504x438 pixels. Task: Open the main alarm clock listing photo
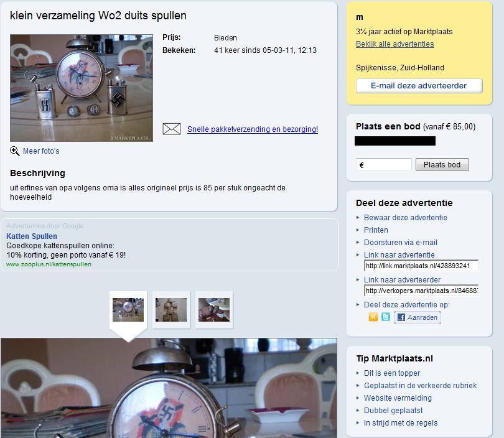coord(82,88)
